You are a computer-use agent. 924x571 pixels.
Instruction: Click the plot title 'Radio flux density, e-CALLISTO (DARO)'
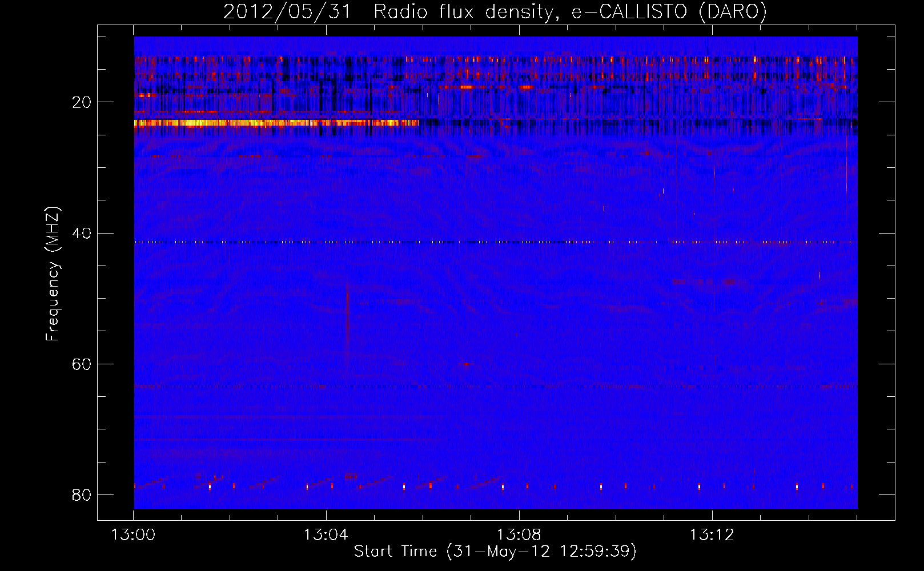pyautogui.click(x=570, y=11)
